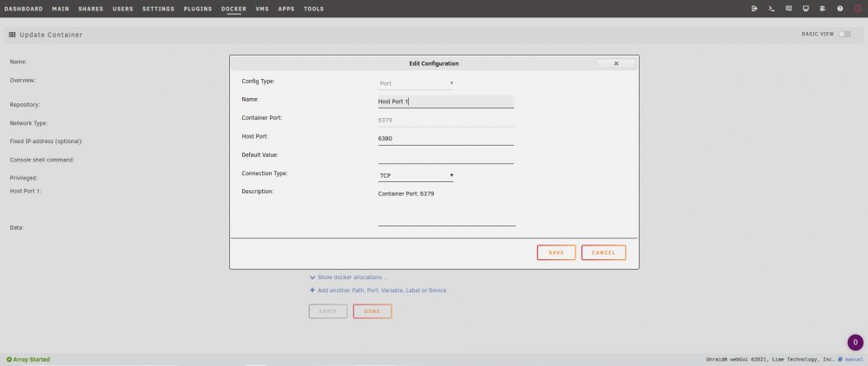
Task: Open the Plugins menu
Action: 198,9
